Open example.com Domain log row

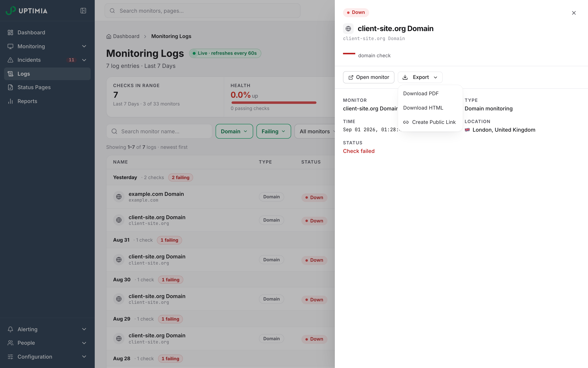click(x=221, y=197)
